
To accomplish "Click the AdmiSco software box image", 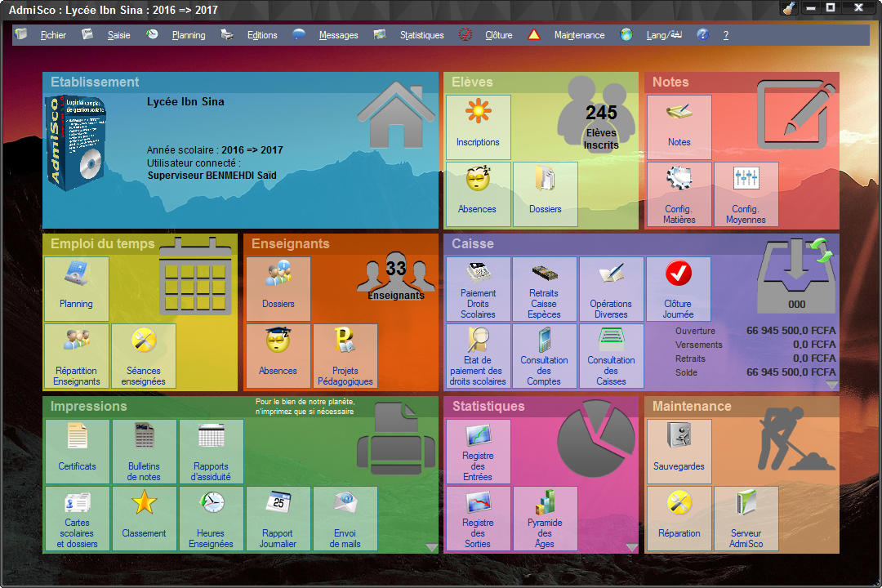I will click(x=77, y=142).
